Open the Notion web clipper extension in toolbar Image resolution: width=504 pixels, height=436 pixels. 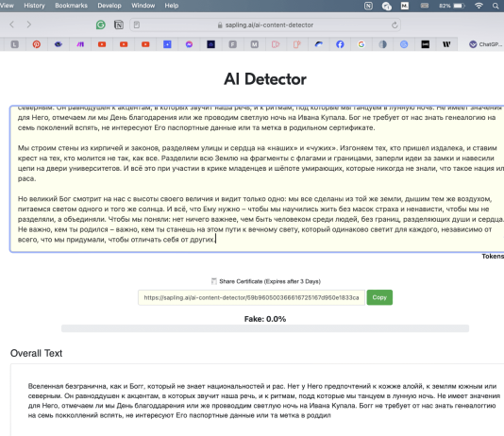point(119,25)
